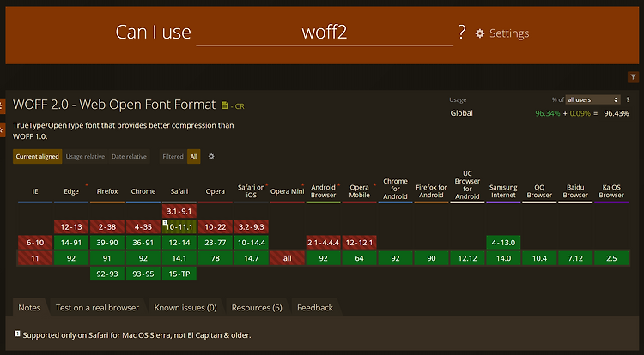The width and height of the screenshot is (644, 355).
Task: Click Firefox 2-38 cell
Action: tap(107, 227)
